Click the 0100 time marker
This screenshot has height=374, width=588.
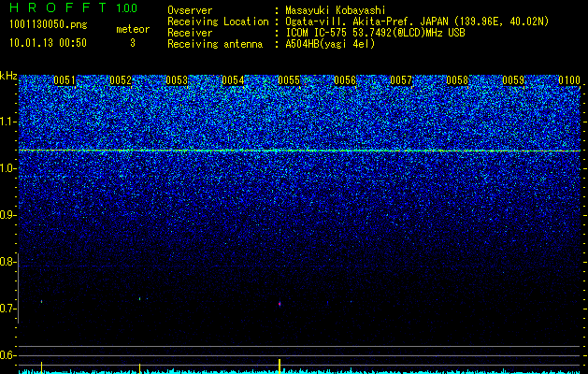pyautogui.click(x=569, y=80)
